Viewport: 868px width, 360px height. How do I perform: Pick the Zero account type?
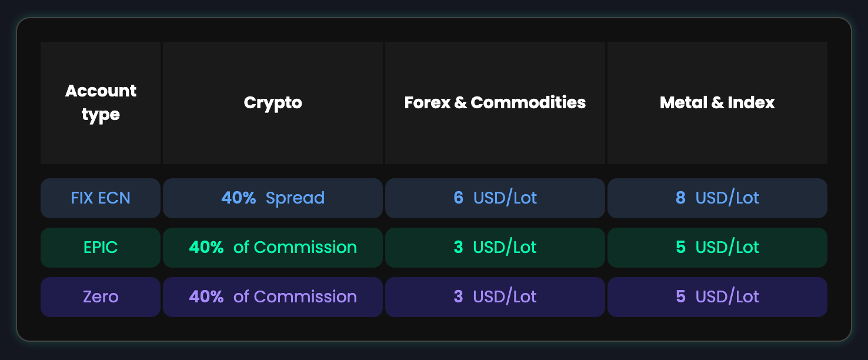coord(101,296)
